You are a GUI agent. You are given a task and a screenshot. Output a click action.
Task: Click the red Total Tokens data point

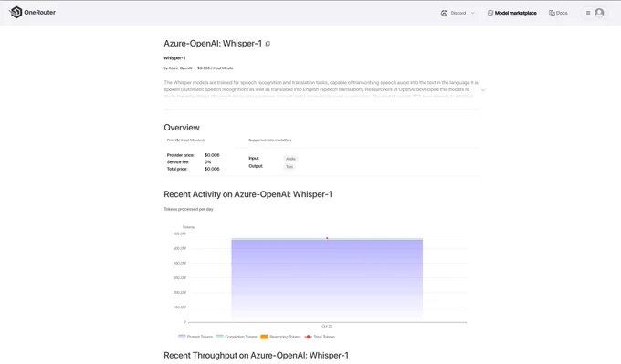pyautogui.click(x=327, y=238)
